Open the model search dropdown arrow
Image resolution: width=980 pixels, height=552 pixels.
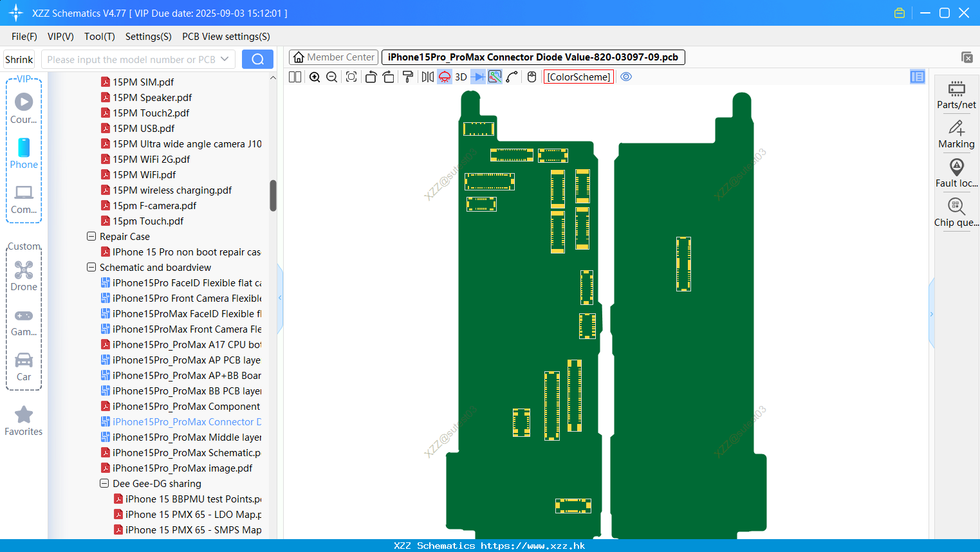pos(225,59)
